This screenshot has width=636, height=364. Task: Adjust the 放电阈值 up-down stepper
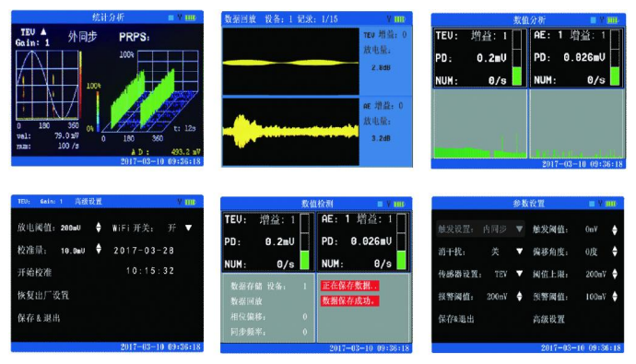click(x=98, y=228)
